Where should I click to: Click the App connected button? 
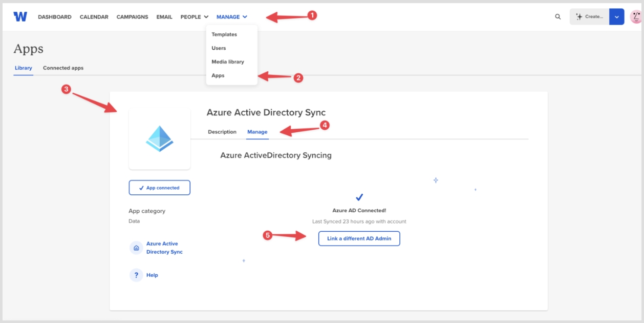[x=160, y=188]
